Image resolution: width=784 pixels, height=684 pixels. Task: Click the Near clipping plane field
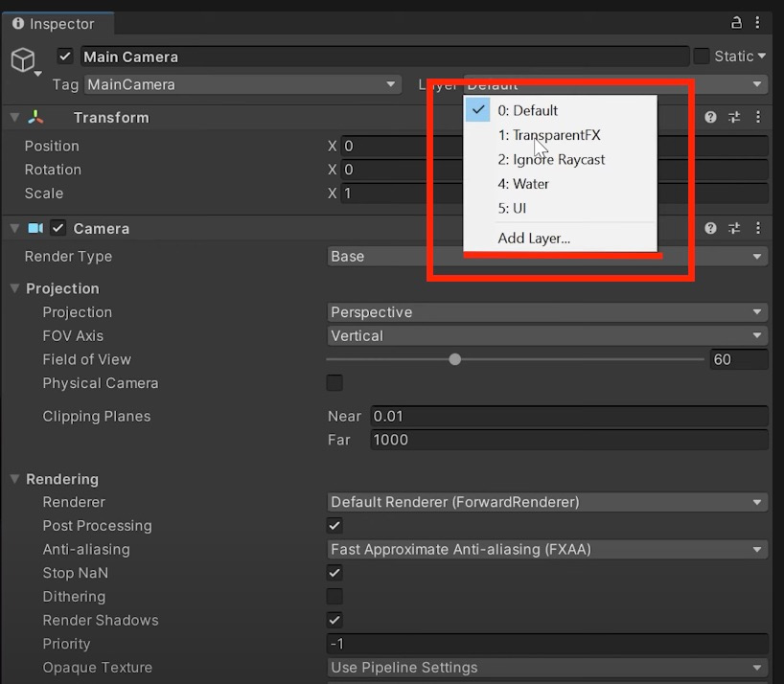tap(567, 417)
